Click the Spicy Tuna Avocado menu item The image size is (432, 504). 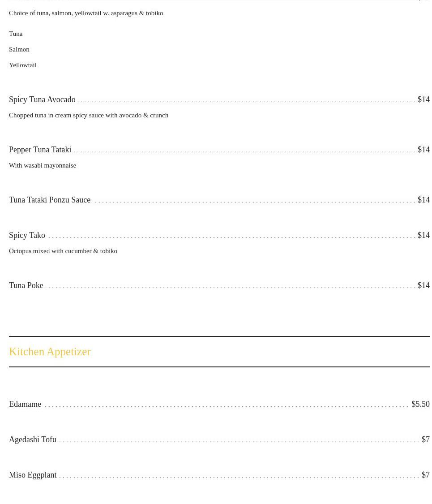click(42, 99)
